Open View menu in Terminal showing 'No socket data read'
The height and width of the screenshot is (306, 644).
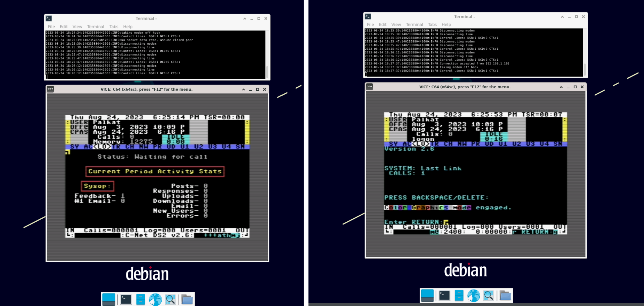(x=77, y=27)
